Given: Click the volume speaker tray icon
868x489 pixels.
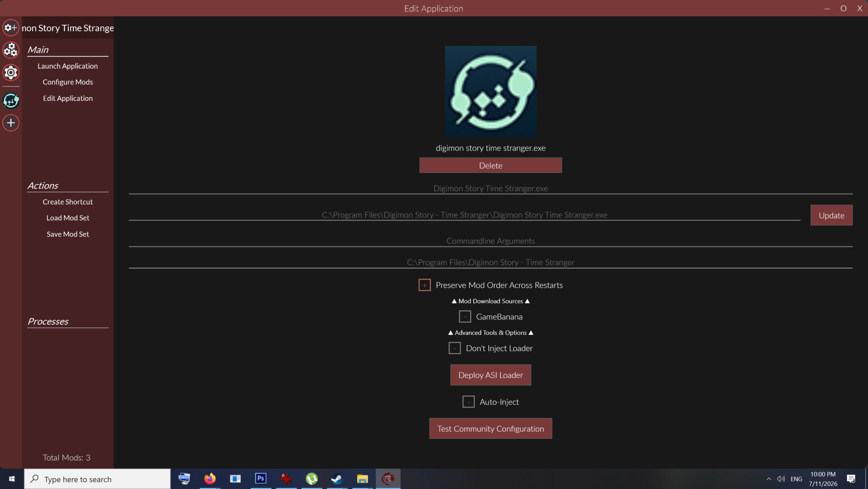Looking at the screenshot, I should point(781,479).
